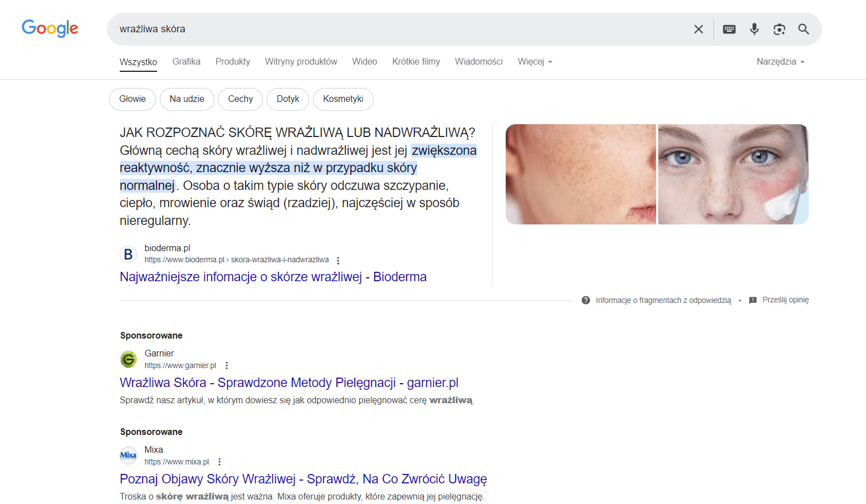
Task: Click the Garnier advertiser name
Action: point(159,353)
